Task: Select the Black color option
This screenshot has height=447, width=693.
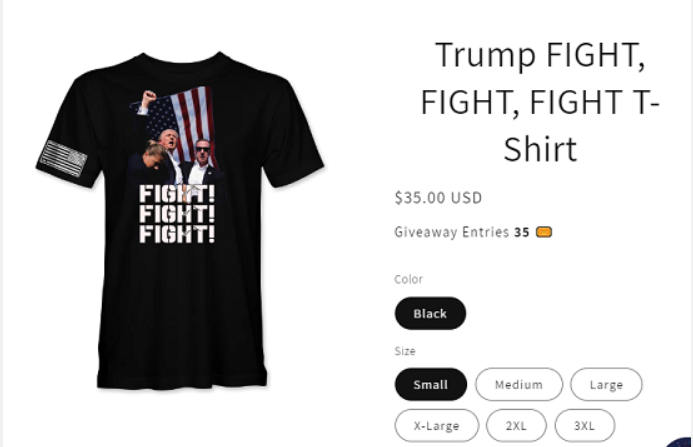Action: 430,313
